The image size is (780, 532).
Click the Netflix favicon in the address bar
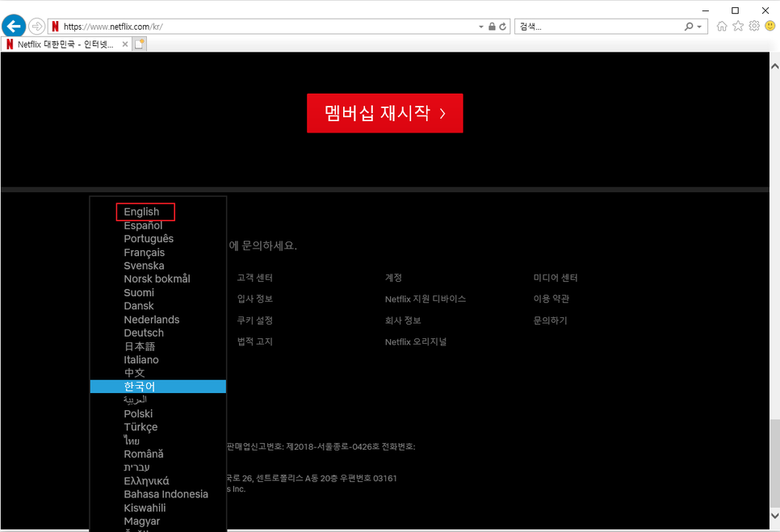click(55, 27)
